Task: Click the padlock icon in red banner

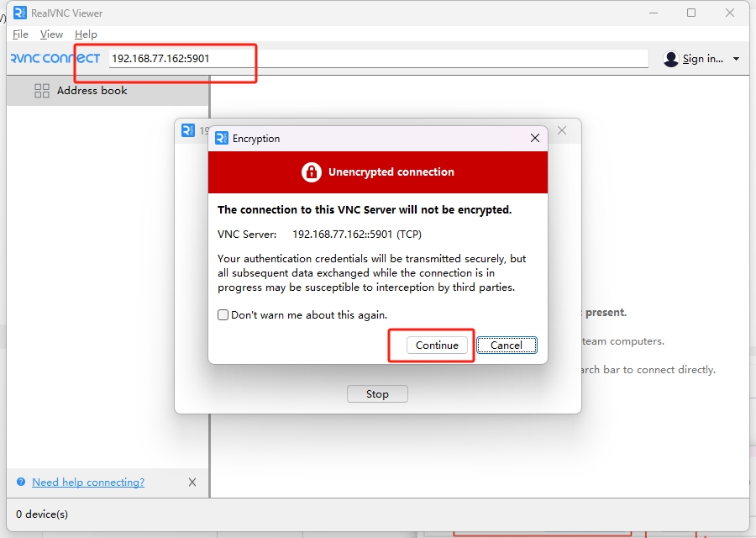Action: point(312,172)
